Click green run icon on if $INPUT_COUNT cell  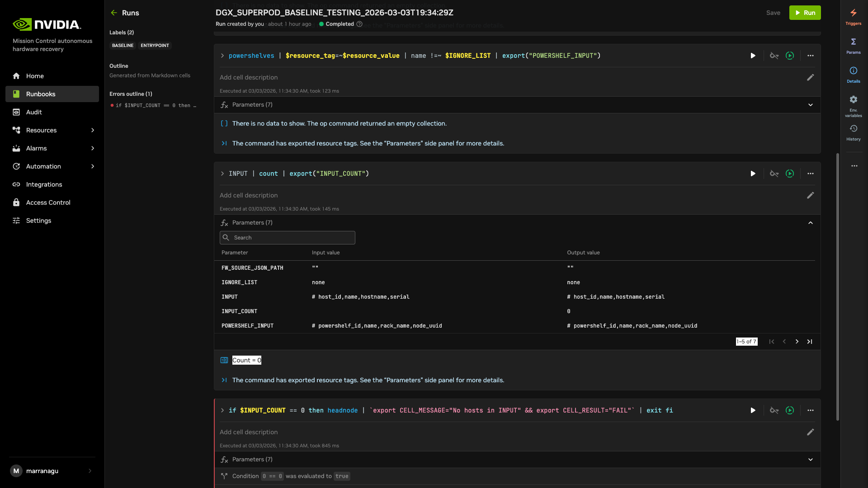(790, 410)
